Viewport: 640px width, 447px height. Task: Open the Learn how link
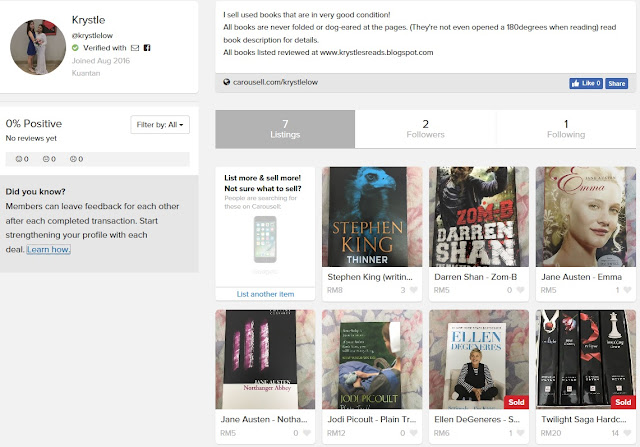point(49,249)
